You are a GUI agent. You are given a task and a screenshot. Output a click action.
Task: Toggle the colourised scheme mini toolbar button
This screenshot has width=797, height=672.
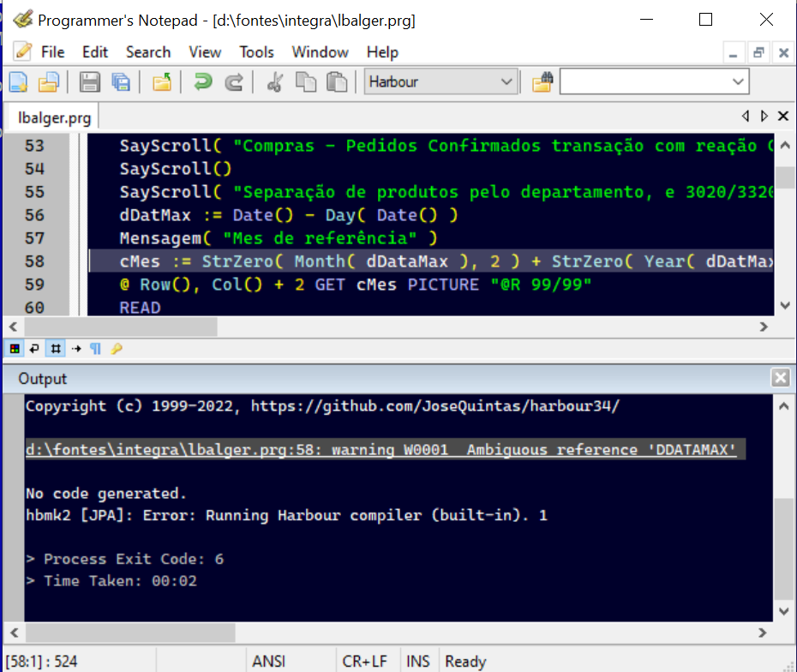tap(15, 349)
